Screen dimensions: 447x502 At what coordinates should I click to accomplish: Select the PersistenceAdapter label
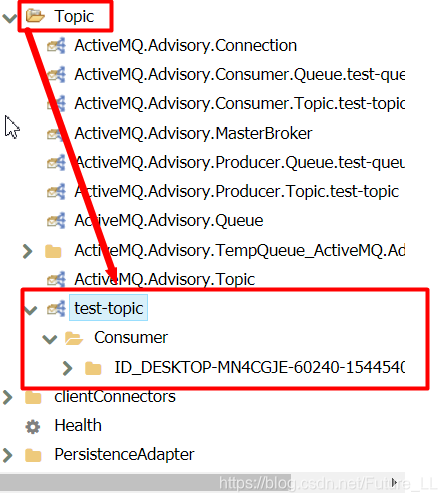(x=124, y=455)
